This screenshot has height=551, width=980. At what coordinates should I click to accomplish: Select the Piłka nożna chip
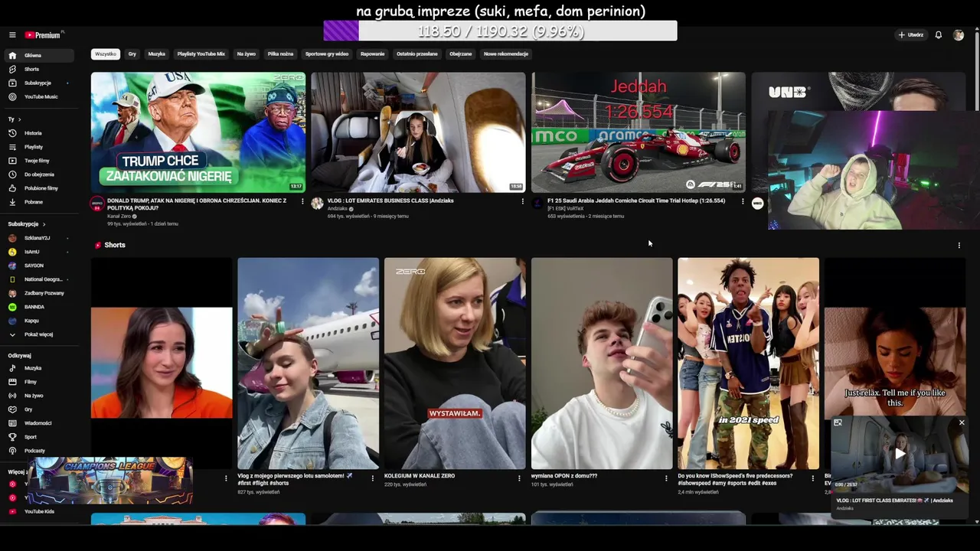[280, 54]
